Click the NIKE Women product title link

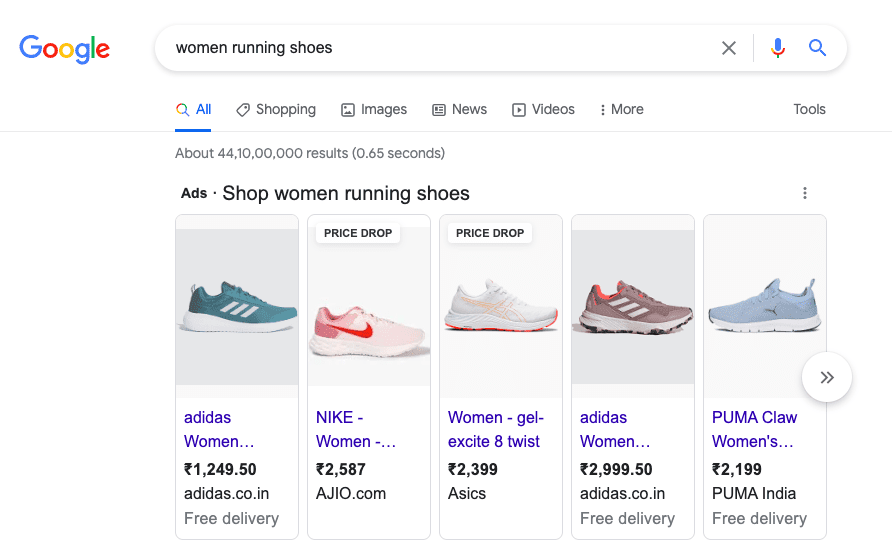tap(356, 429)
